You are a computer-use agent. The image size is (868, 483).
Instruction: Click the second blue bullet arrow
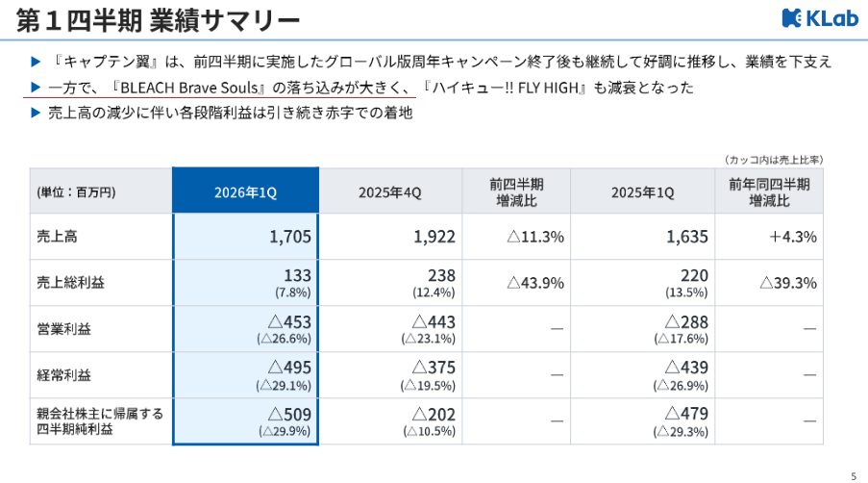click(x=36, y=87)
